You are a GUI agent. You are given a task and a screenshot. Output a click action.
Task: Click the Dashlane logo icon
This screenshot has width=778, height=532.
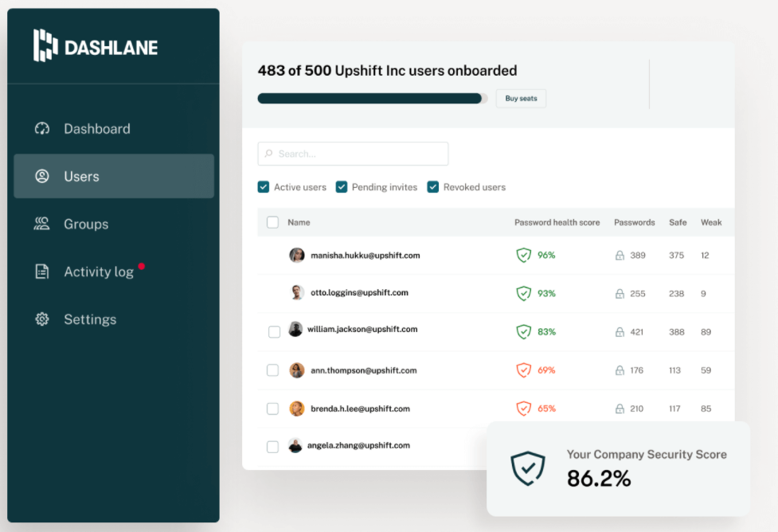pyautogui.click(x=46, y=45)
